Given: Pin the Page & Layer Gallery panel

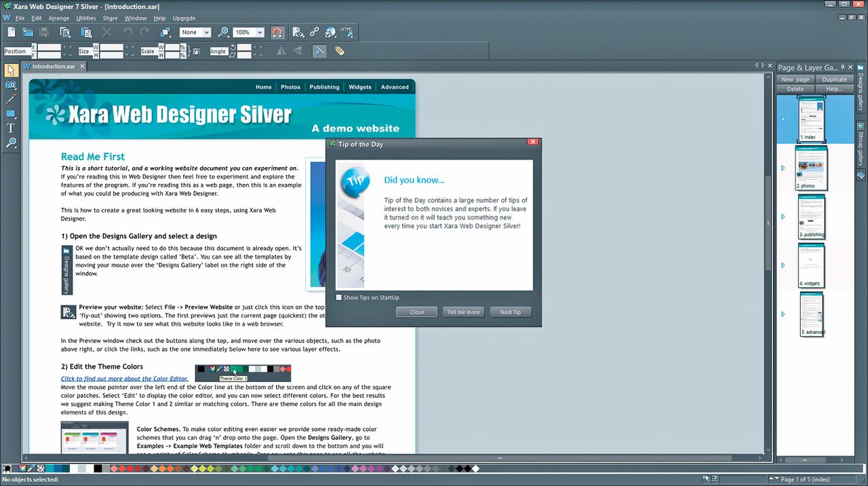Looking at the screenshot, I should click(x=843, y=67).
